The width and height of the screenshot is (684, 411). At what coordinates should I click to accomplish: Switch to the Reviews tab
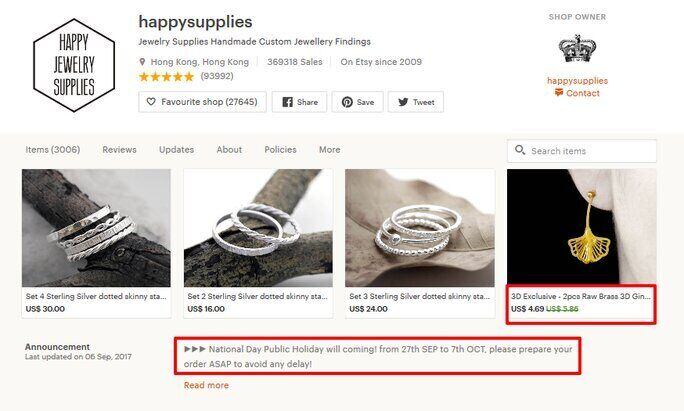pyautogui.click(x=120, y=149)
